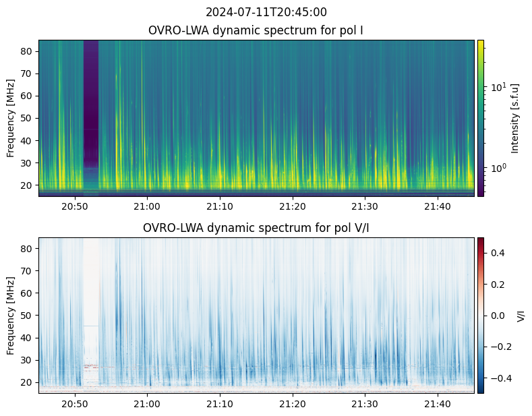Select the top plot Frequency [MHz] axis label
The width and height of the screenshot is (532, 416).
11,118
